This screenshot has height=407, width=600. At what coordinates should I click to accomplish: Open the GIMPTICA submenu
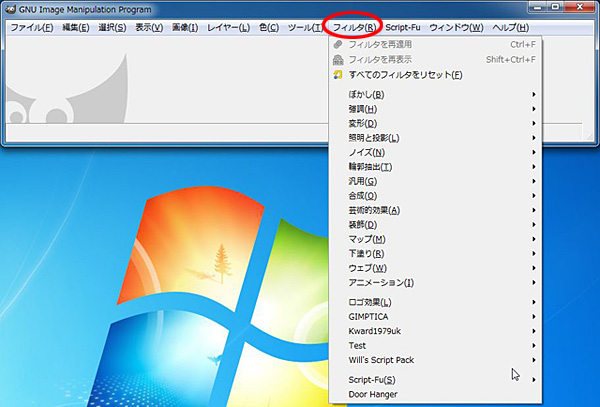pyautogui.click(x=434, y=317)
